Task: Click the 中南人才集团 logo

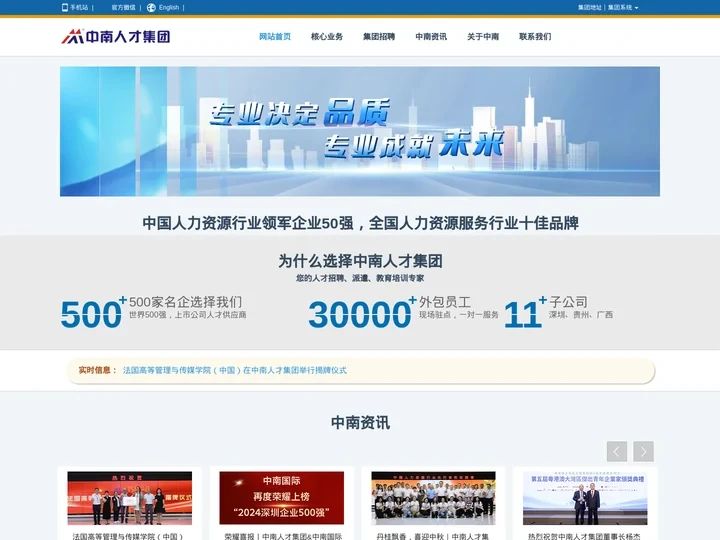Action: [x=116, y=36]
